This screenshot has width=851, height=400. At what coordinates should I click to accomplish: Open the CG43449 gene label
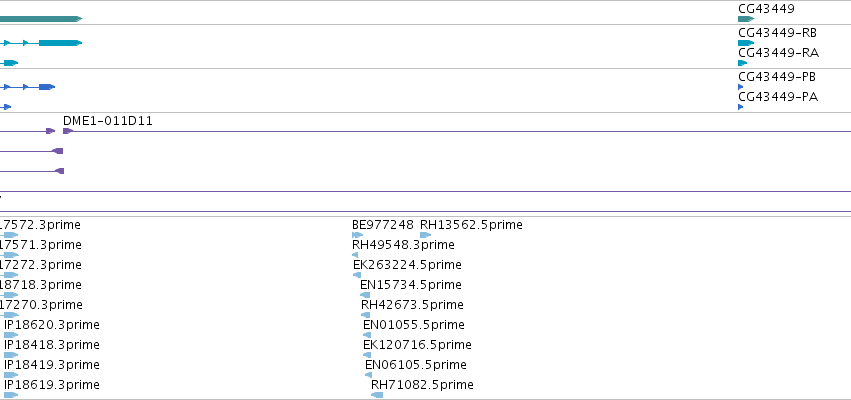[766, 9]
